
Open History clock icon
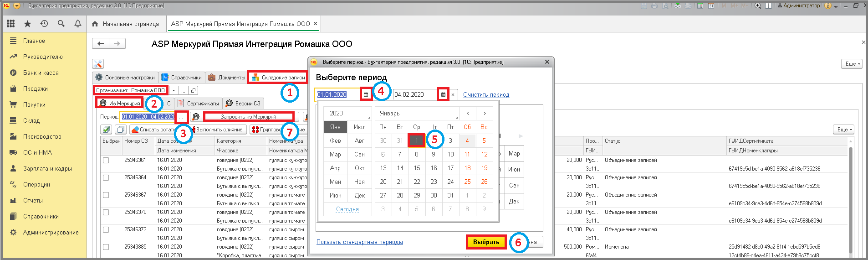(44, 23)
